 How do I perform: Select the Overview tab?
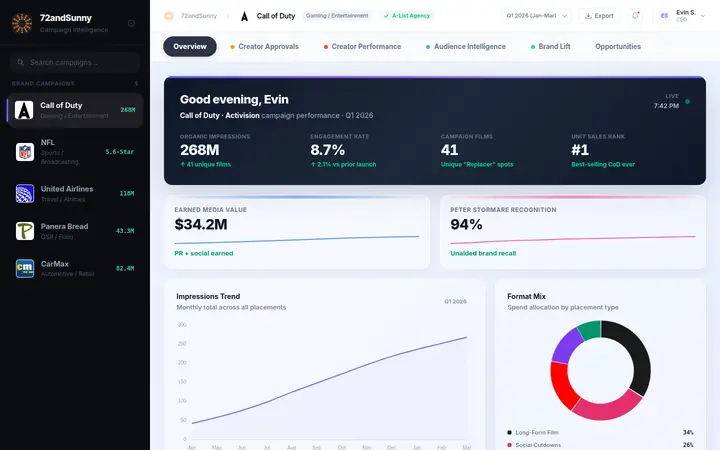click(x=190, y=46)
